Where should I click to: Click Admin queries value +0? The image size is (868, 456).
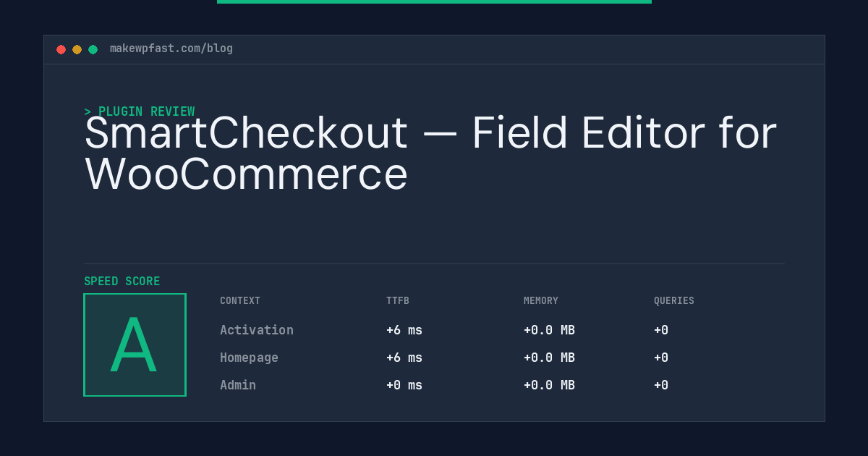(x=661, y=385)
